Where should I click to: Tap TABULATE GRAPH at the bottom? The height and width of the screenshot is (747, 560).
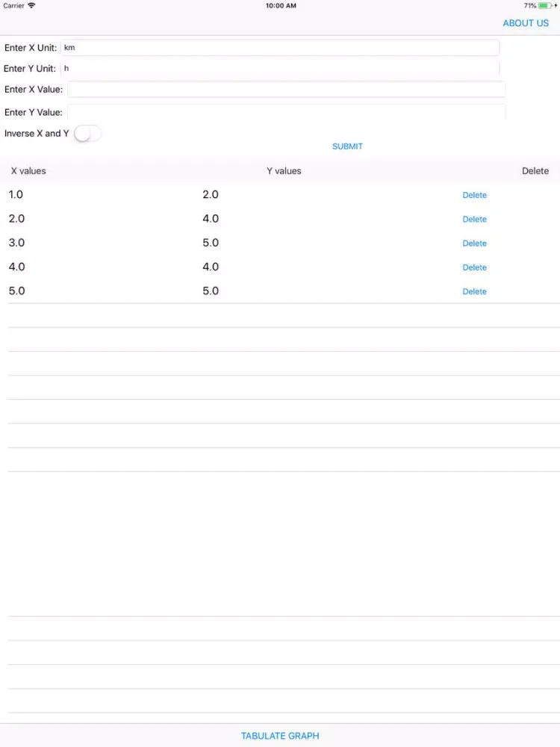[x=280, y=736]
